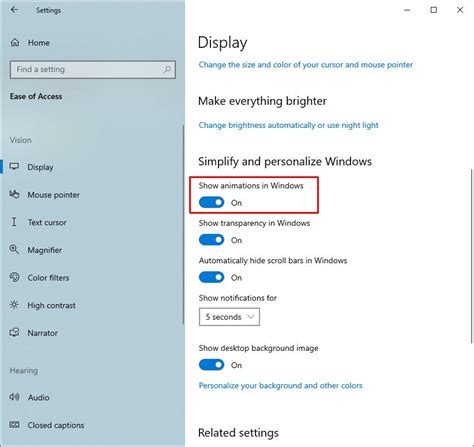474x447 pixels.
Task: Open Text cursor settings icon
Action: [14, 222]
